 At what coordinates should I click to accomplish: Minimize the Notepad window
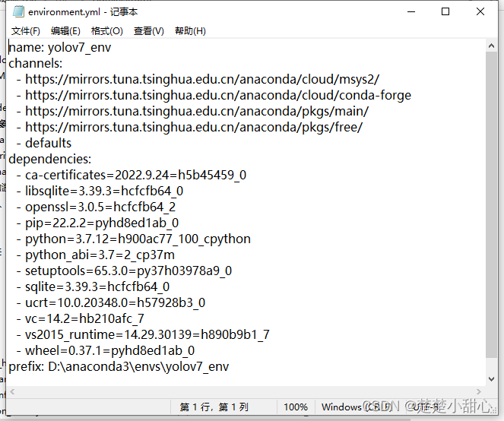[x=411, y=12]
